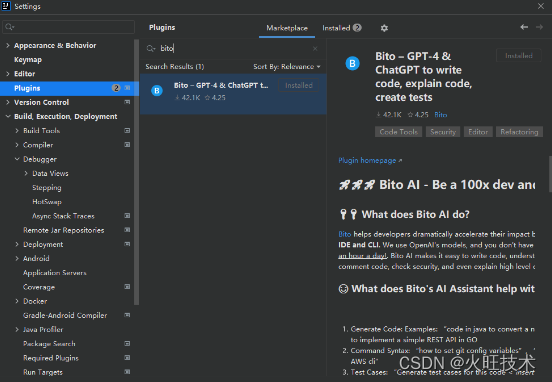
Task: Click the IntelliJ icon in title bar
Action: point(6,6)
